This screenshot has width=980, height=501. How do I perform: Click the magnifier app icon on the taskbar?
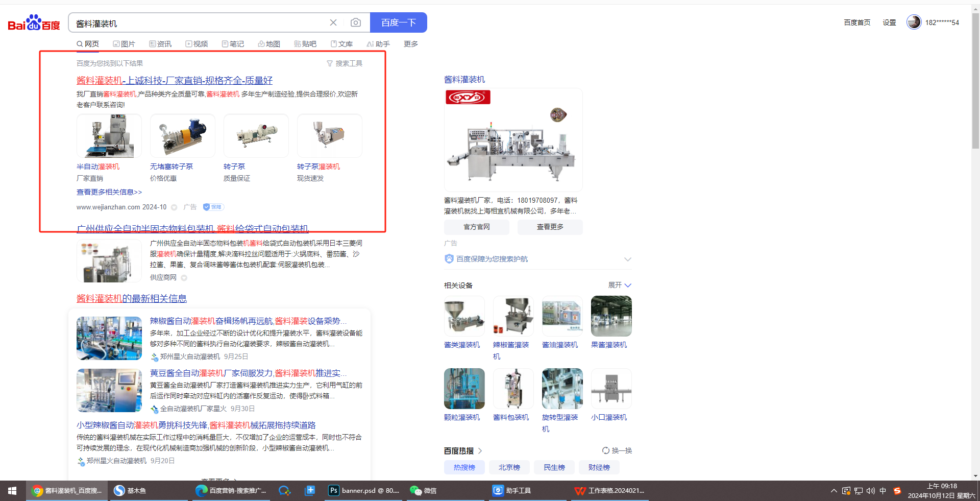(x=284, y=491)
